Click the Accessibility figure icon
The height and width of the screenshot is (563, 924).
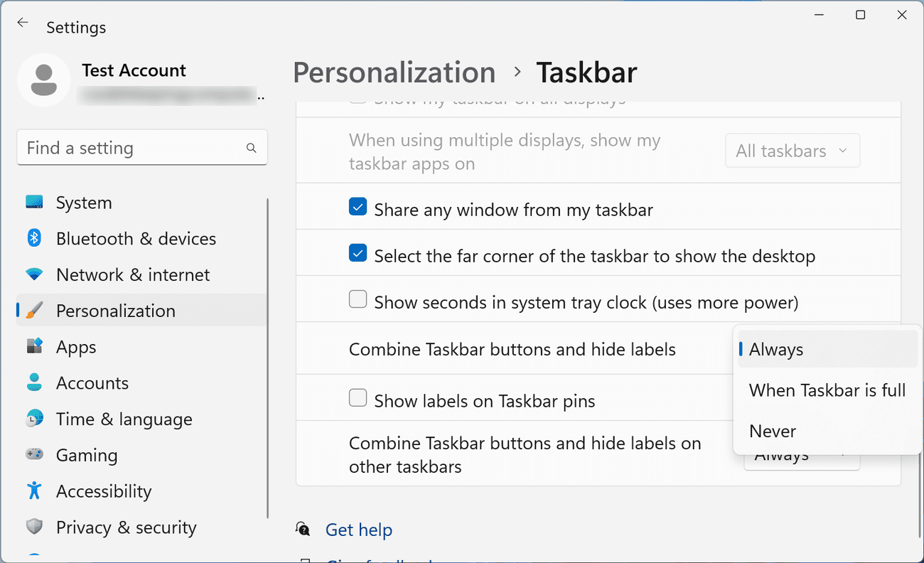pyautogui.click(x=34, y=491)
